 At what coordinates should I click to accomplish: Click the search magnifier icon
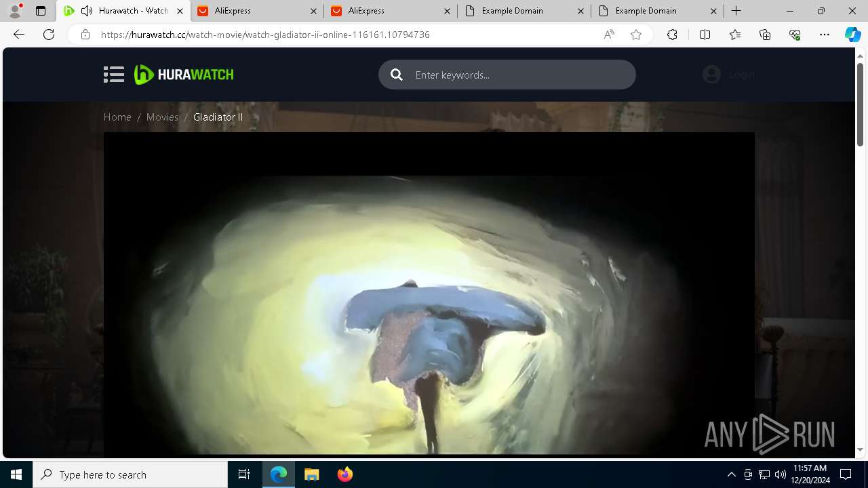pos(397,75)
